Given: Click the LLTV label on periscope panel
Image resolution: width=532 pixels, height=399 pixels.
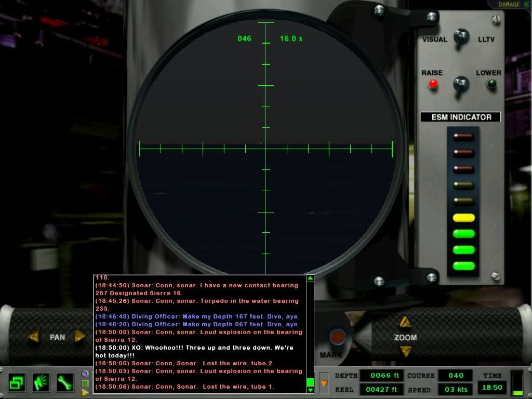Looking at the screenshot, I should pyautogui.click(x=486, y=39).
